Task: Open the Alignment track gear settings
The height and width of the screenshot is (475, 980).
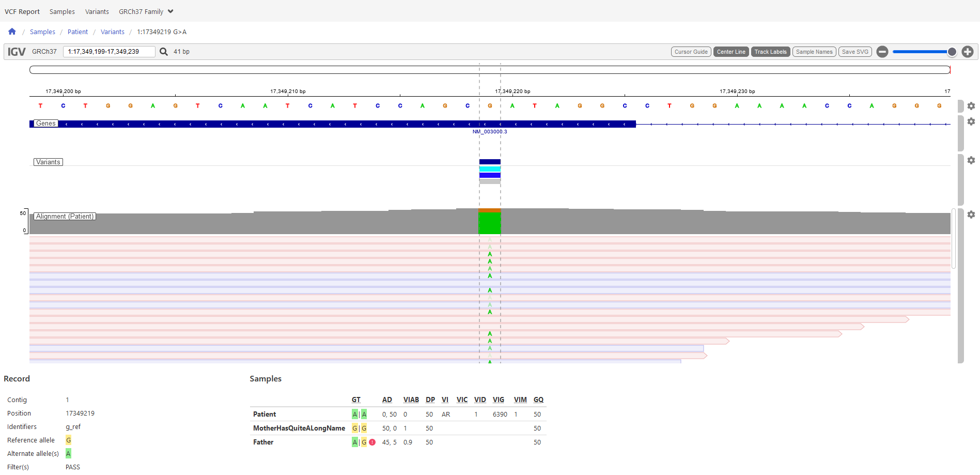Action: tap(971, 214)
